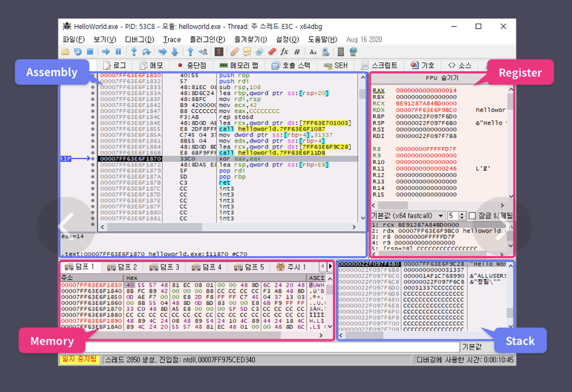This screenshot has height=392, width=572.
Task: Switch to the 호출 스택 tab
Action: pos(291,65)
